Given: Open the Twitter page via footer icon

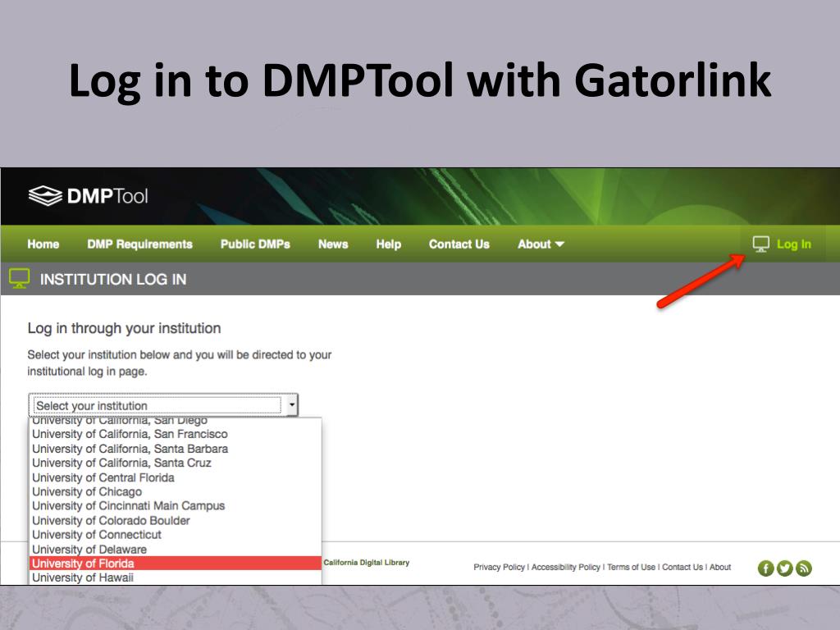Looking at the screenshot, I should [785, 568].
